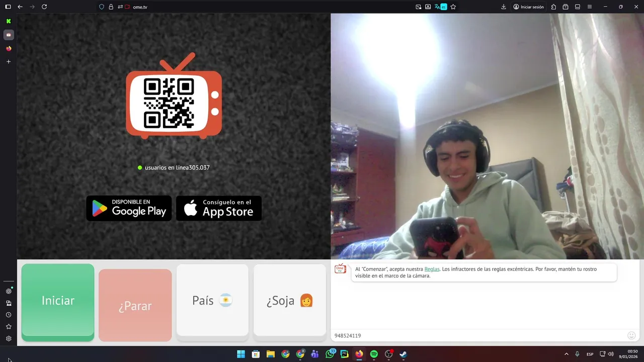This screenshot has width=644, height=362.
Task: Click the translate page icon
Action: click(x=438, y=7)
